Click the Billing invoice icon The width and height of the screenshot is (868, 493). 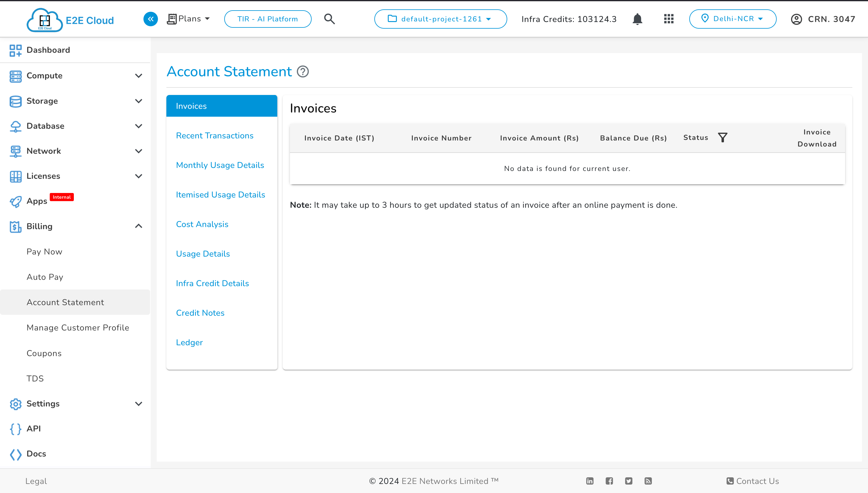coord(16,226)
